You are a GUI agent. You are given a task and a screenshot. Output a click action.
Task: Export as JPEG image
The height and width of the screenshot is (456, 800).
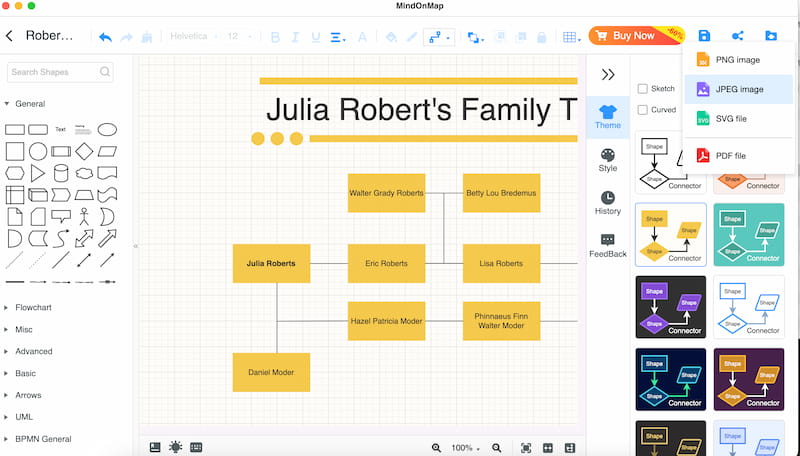[739, 89]
